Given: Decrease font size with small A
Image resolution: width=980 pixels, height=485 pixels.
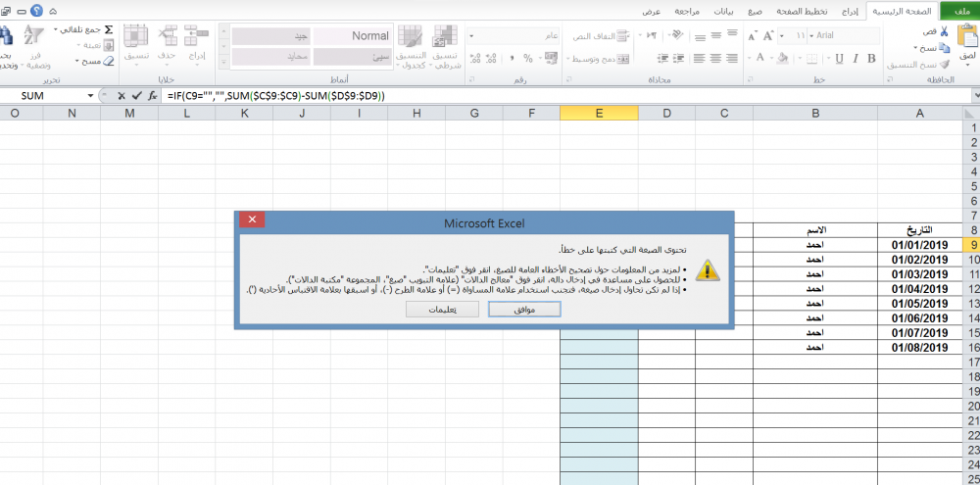Looking at the screenshot, I should coord(753,36).
